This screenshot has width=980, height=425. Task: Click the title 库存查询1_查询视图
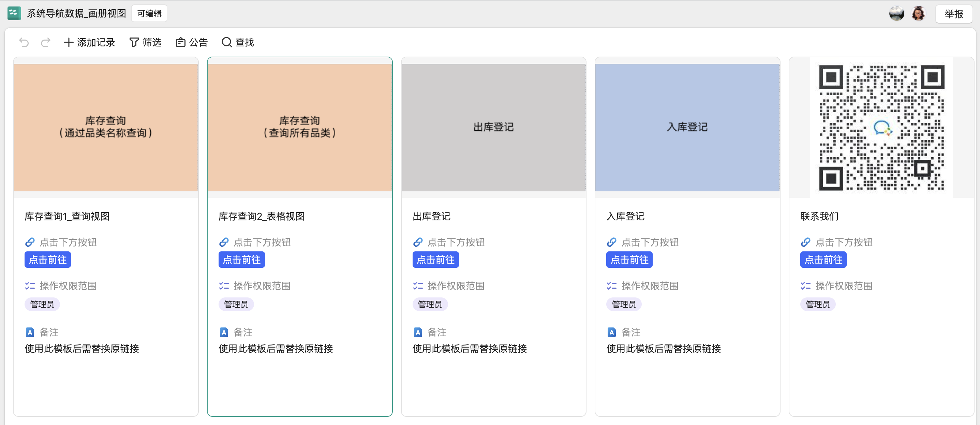(67, 217)
